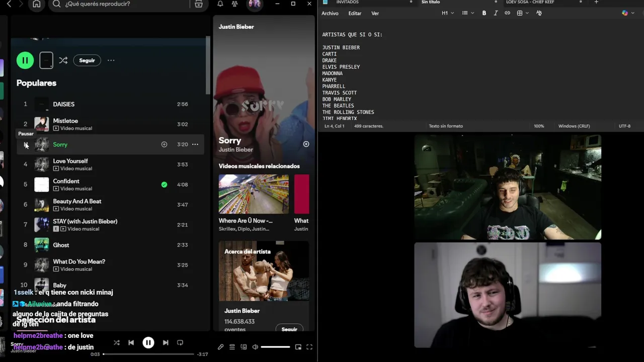Screen dimensions: 644x362
Task: Mute audio with the speaker icon
Action: (x=255, y=347)
